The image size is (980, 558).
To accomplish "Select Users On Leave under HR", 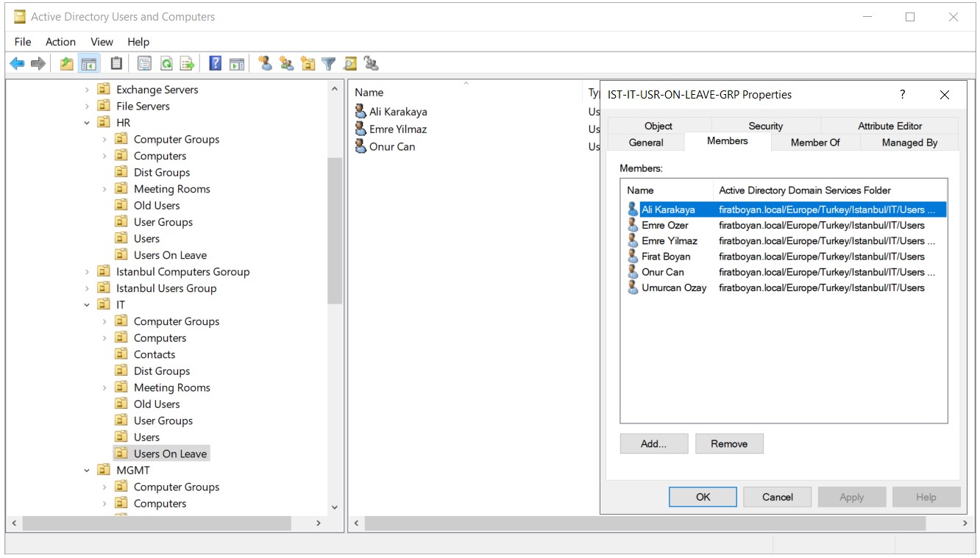I will [x=170, y=255].
